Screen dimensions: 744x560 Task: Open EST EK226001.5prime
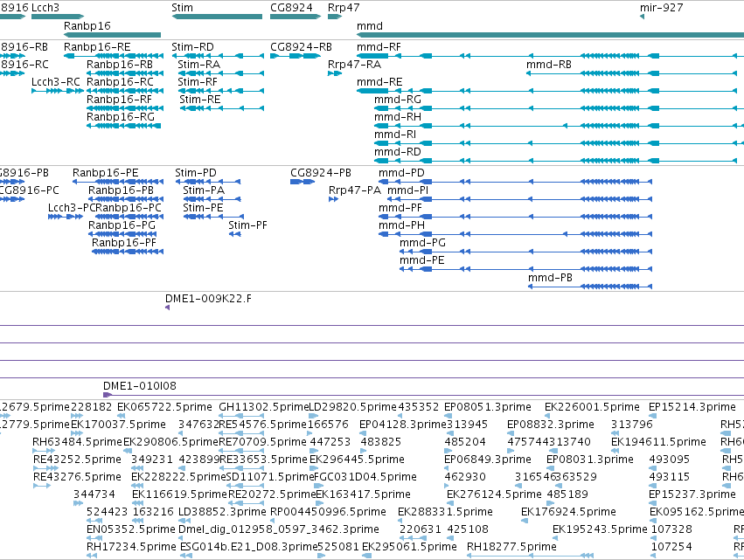[x=592, y=407]
